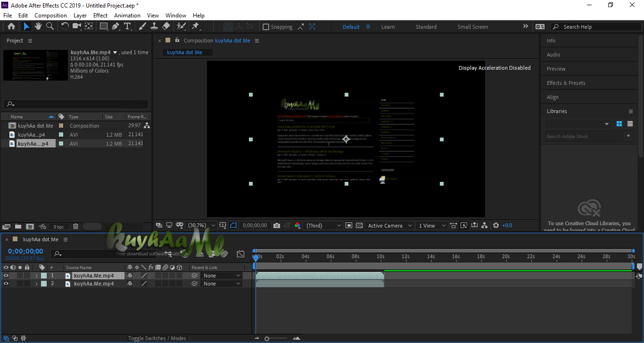Open Parent dropdown for layer 2

coord(222,284)
